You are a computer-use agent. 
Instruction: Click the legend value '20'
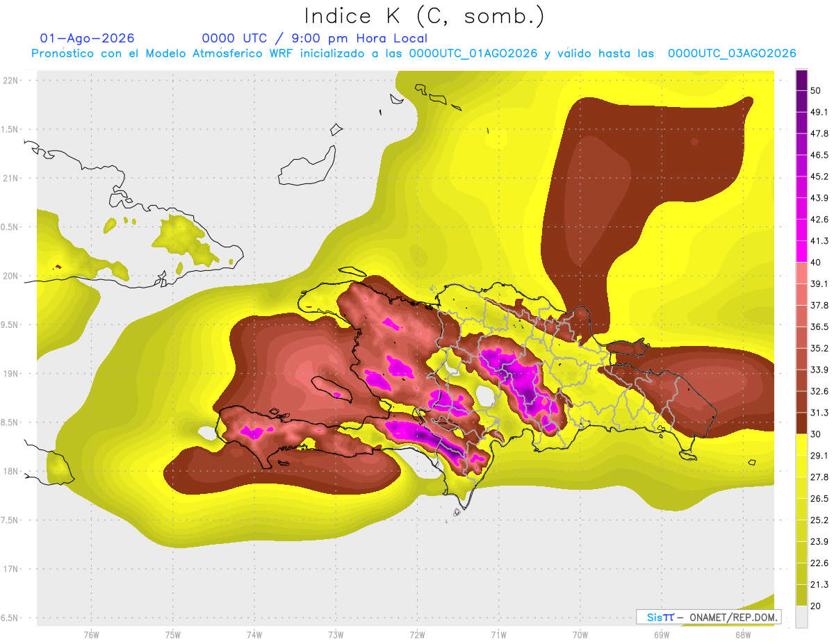817,606
